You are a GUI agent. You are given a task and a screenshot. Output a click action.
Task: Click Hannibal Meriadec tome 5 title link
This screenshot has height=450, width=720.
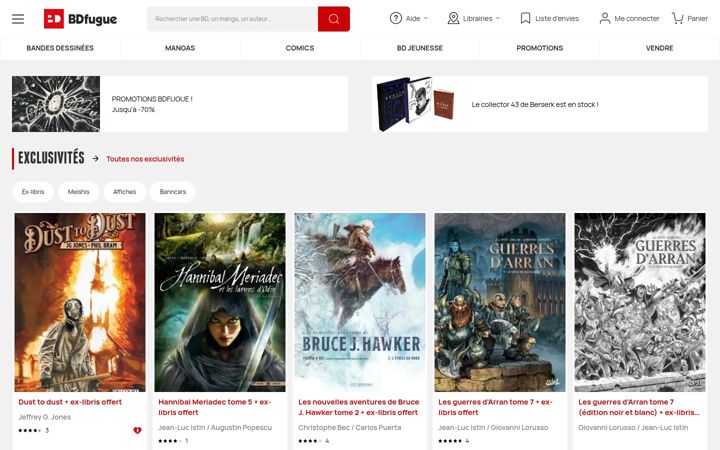(x=215, y=407)
